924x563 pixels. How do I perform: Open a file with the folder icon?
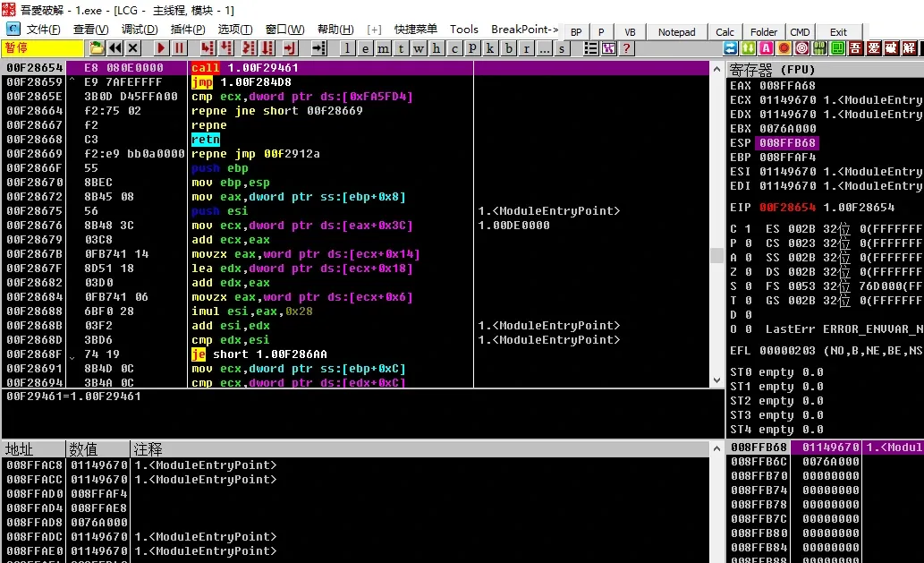pos(97,48)
